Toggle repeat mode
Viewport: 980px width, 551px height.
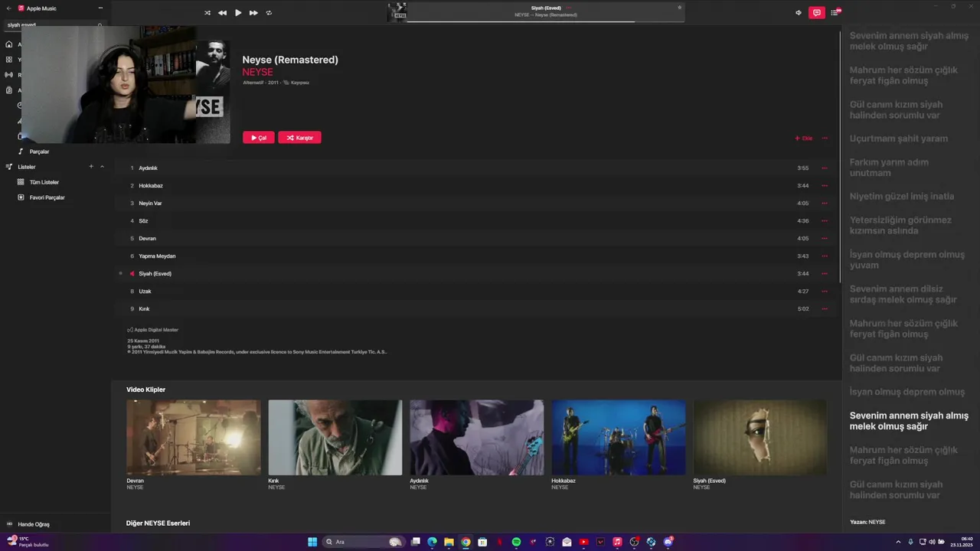269,13
